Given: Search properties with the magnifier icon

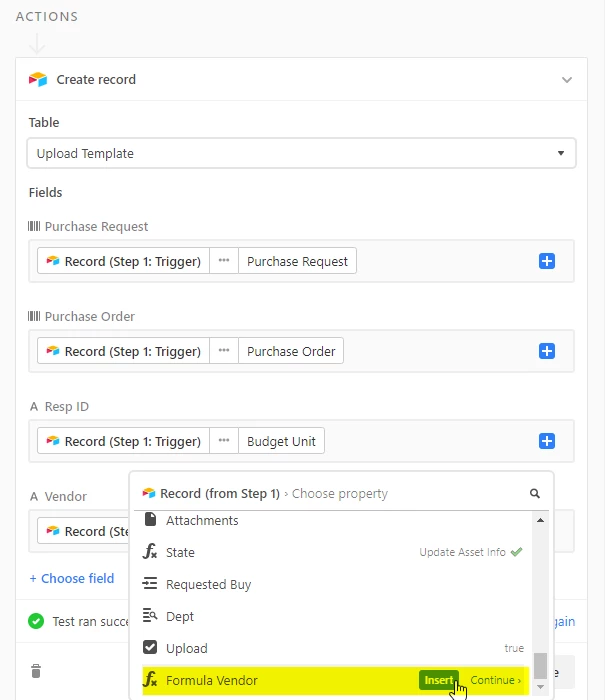Looking at the screenshot, I should pos(534,493).
